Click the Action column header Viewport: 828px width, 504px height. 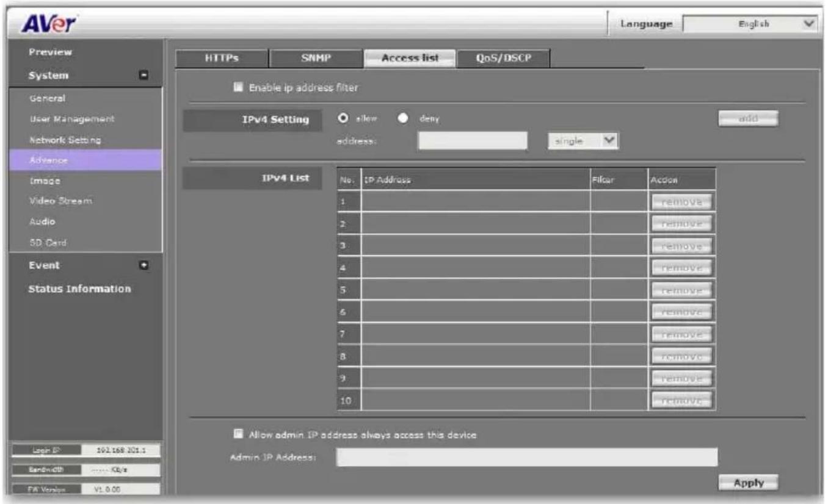point(682,179)
